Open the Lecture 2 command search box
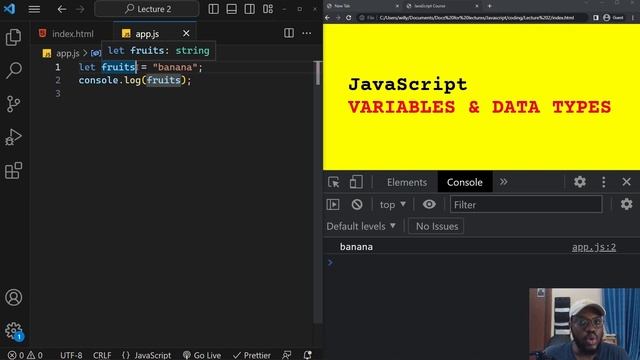 [147, 9]
